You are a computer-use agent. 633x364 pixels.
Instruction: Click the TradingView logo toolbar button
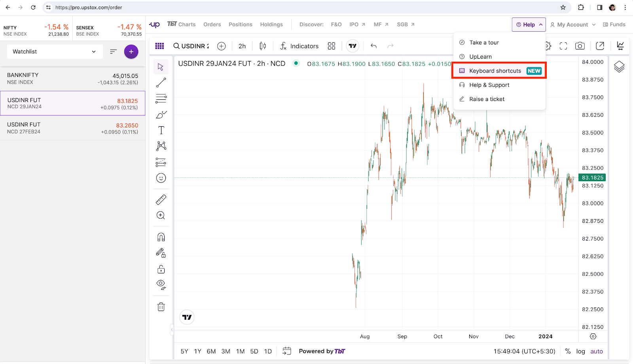click(x=353, y=46)
